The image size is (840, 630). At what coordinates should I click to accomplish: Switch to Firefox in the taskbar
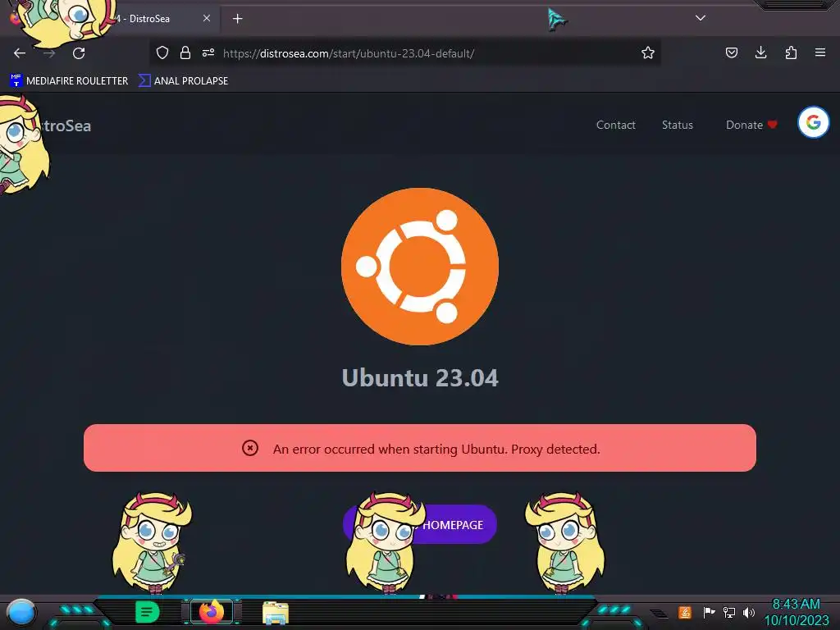[x=212, y=612]
